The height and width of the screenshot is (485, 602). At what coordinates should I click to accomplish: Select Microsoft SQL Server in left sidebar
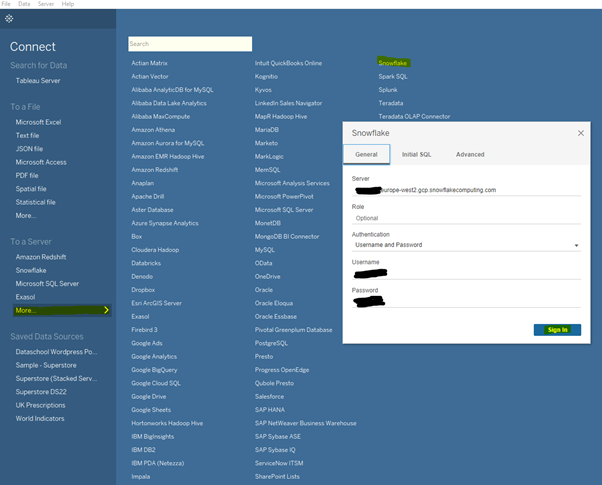pyautogui.click(x=47, y=284)
